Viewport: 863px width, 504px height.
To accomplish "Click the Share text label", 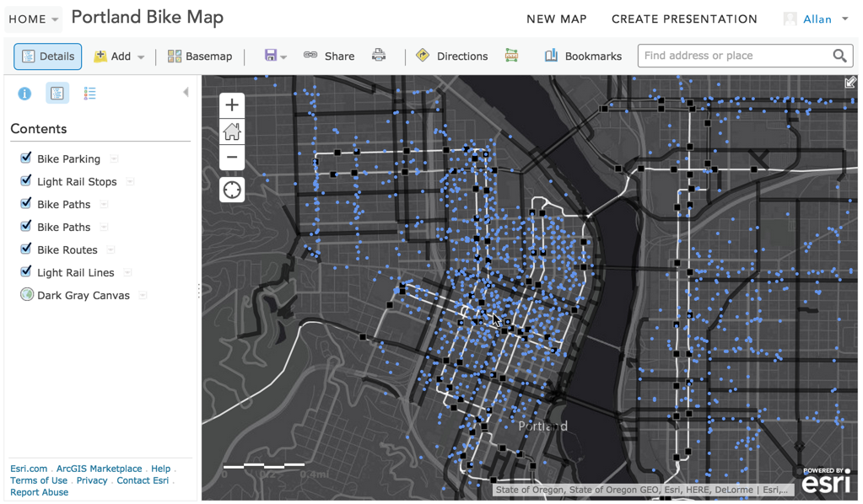I will 340,56.
